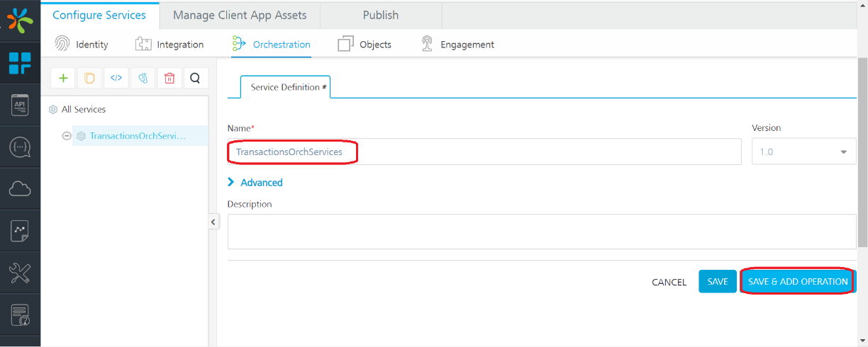Click the red trash delete icon
The width and height of the screenshot is (868, 347).
click(x=169, y=78)
